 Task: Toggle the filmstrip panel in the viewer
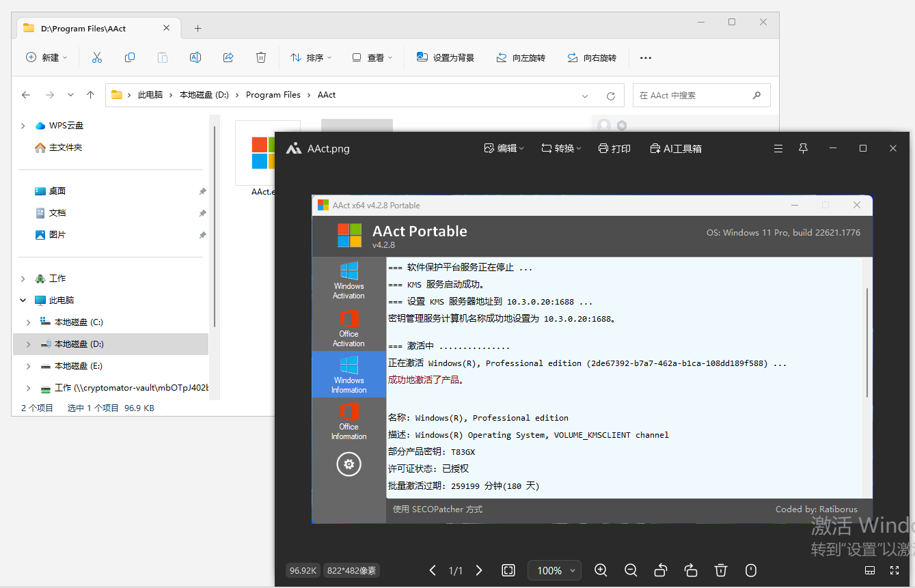pos(870,570)
